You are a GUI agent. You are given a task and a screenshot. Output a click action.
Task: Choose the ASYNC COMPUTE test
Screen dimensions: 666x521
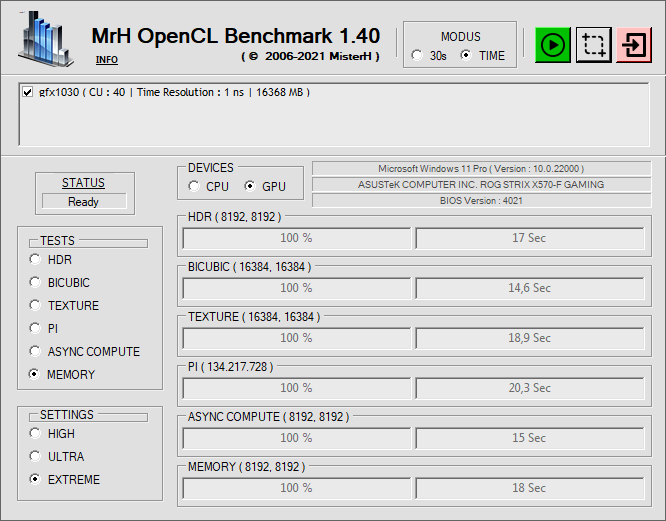tap(35, 351)
